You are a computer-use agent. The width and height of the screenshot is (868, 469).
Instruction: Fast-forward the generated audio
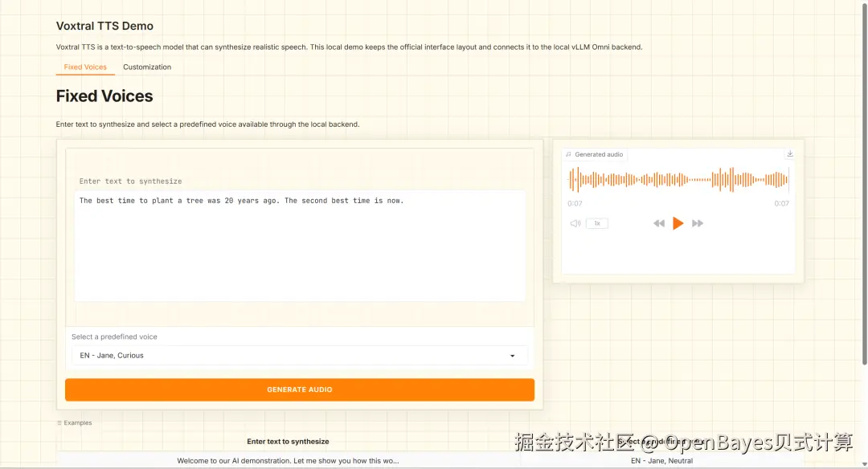[x=698, y=223]
